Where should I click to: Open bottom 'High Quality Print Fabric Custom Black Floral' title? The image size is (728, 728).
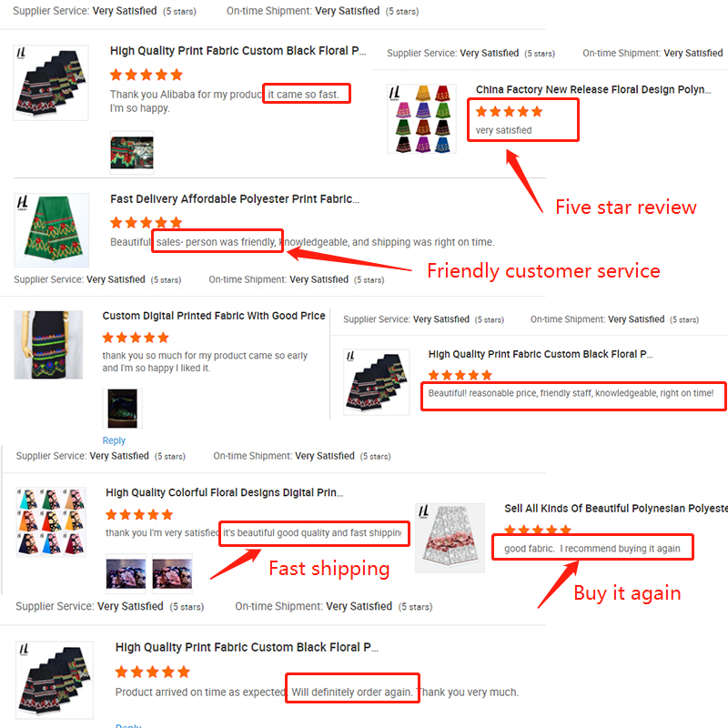click(247, 647)
